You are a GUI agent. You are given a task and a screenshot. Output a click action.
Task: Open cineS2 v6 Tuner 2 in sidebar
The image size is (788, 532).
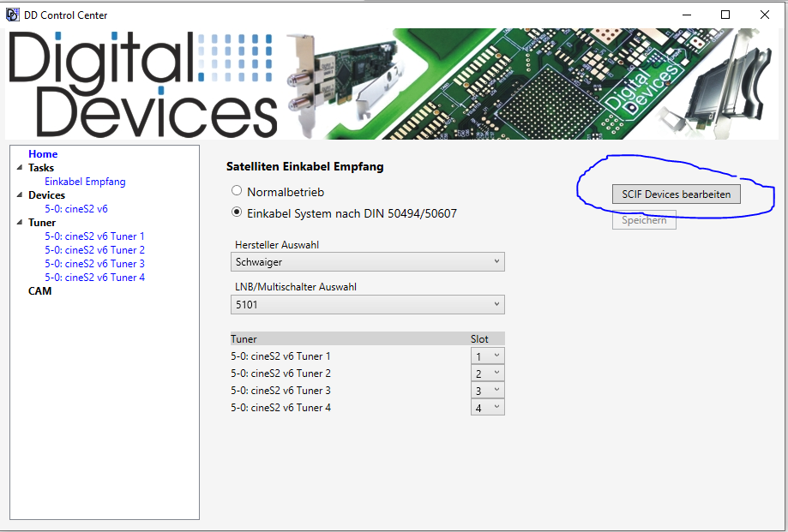point(94,250)
